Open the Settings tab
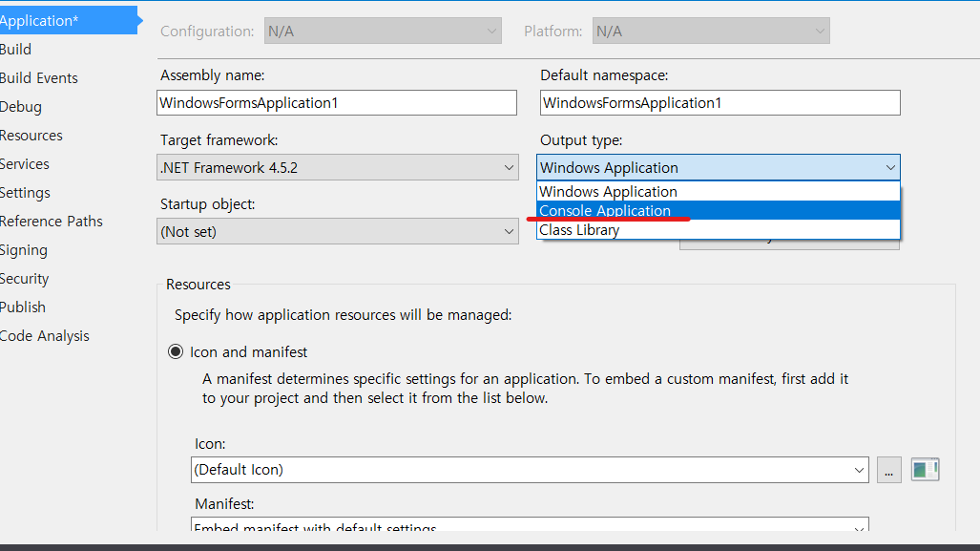Image resolution: width=980 pixels, height=551 pixels. (25, 193)
